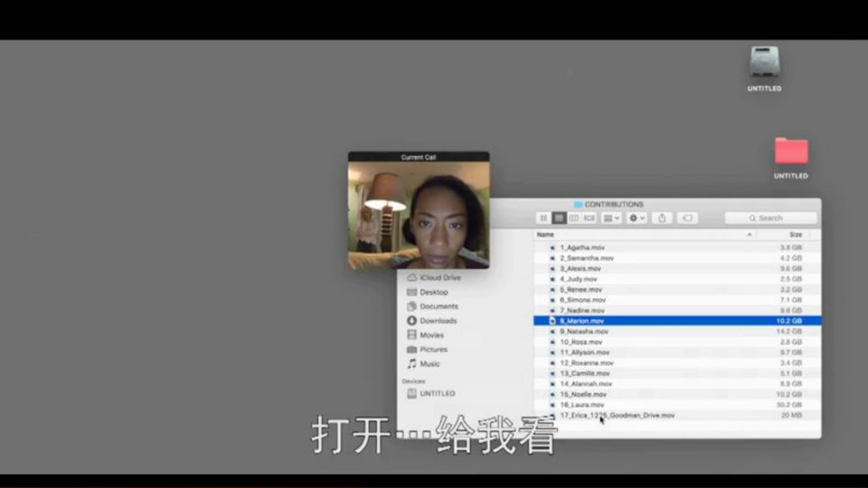Sort files by the Size column
Viewport: 868px width, 488px height.
[x=795, y=234]
